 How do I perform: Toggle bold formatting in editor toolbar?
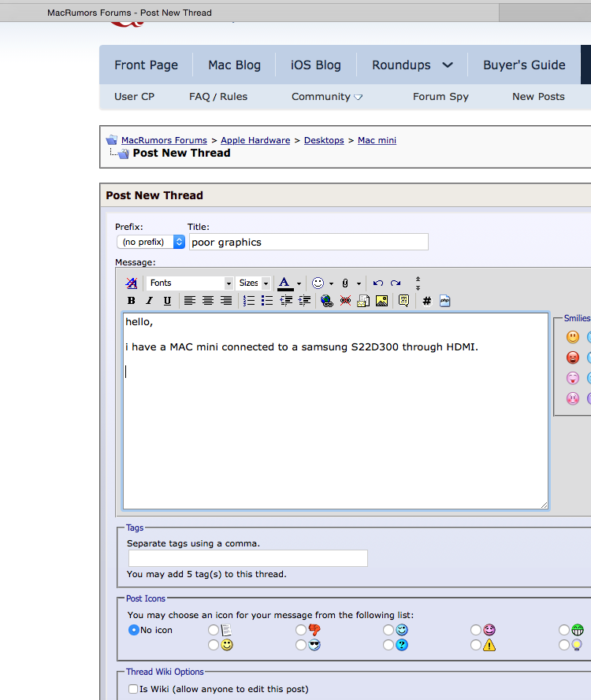[132, 301]
